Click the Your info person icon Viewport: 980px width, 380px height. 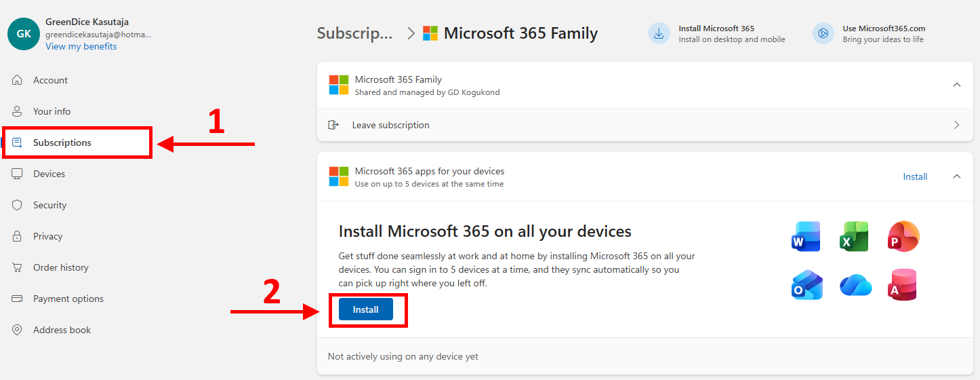tap(18, 111)
